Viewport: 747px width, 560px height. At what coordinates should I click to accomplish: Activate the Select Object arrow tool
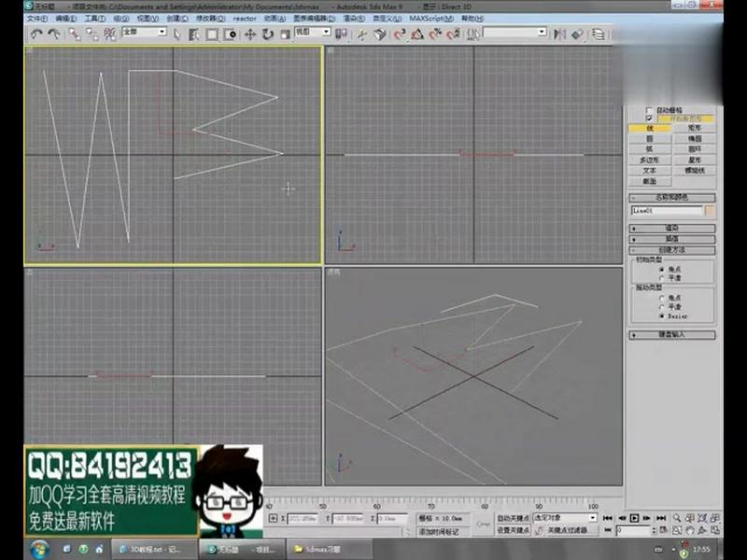pyautogui.click(x=176, y=34)
